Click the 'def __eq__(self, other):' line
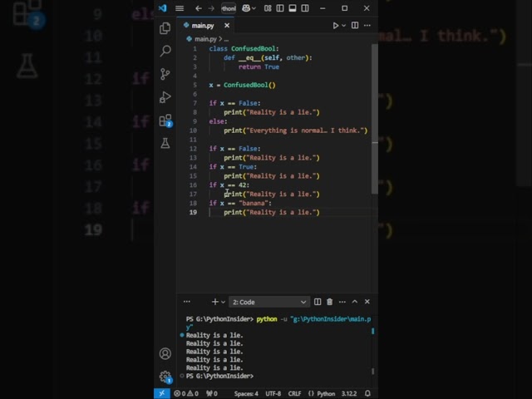 268,57
